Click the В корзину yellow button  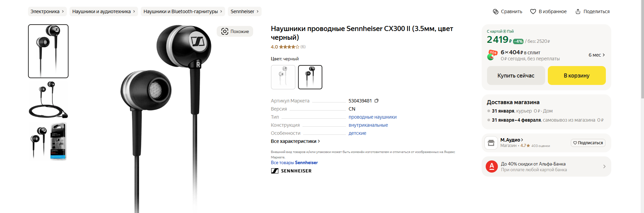click(x=576, y=75)
